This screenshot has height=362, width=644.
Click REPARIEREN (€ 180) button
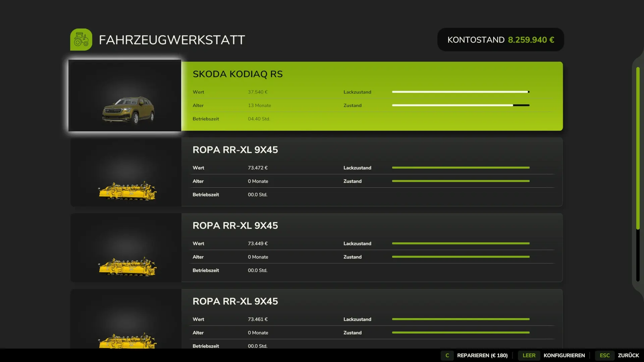pos(482,355)
